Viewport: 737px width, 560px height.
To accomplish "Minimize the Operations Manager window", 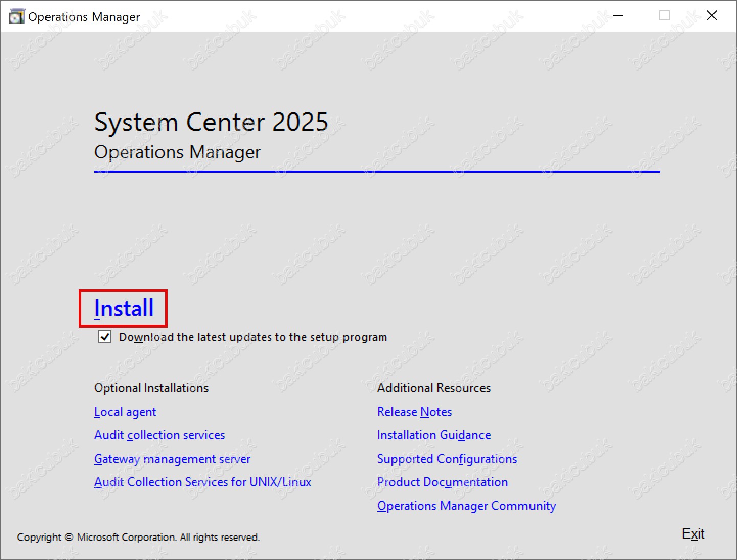I will (x=618, y=16).
